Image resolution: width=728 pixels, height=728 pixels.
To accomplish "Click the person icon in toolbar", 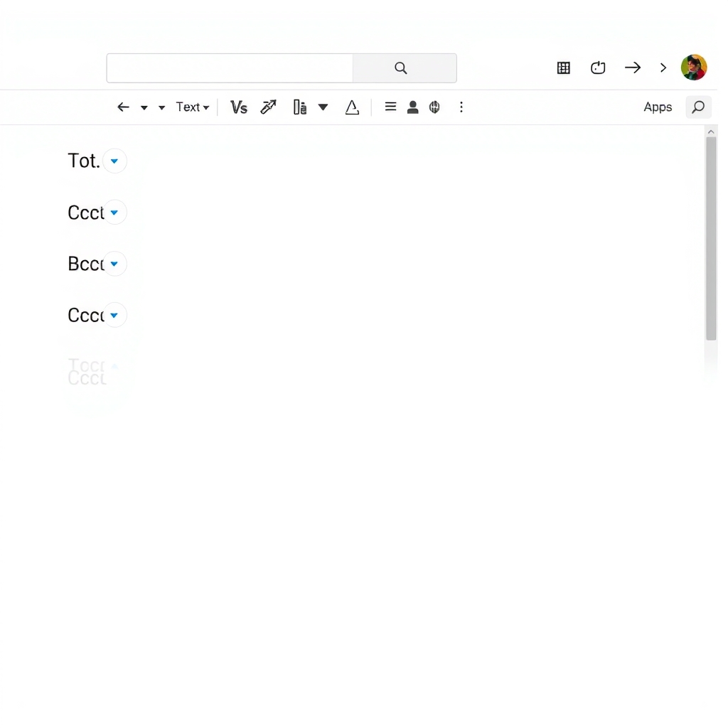I will [412, 107].
